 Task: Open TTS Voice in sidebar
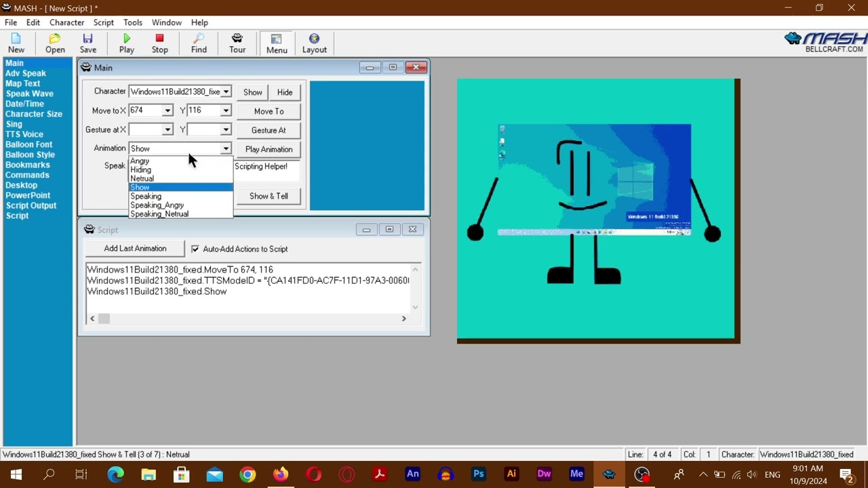coord(24,134)
